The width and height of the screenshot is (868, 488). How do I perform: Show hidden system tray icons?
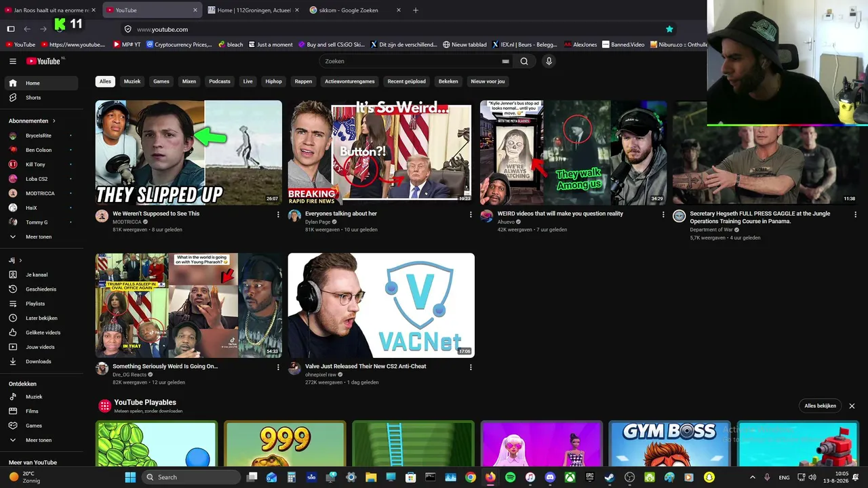tap(752, 477)
